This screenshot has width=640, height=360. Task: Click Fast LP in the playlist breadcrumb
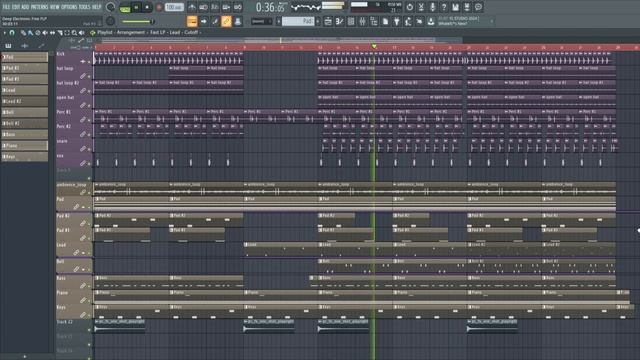point(157,32)
